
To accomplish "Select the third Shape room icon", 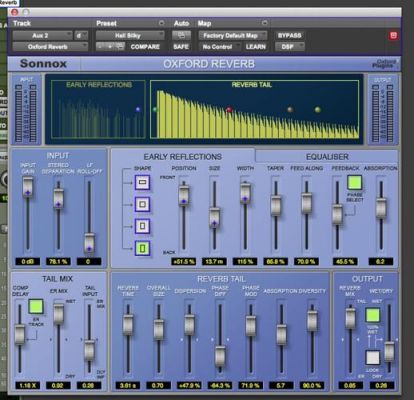I will [x=142, y=226].
